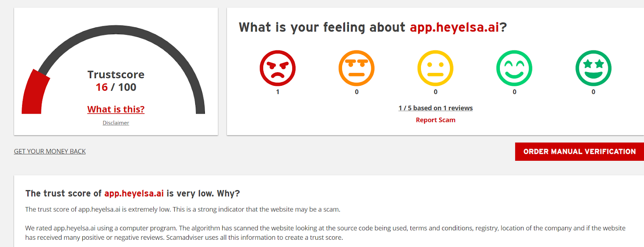Click the vote count under the angry face

click(278, 92)
